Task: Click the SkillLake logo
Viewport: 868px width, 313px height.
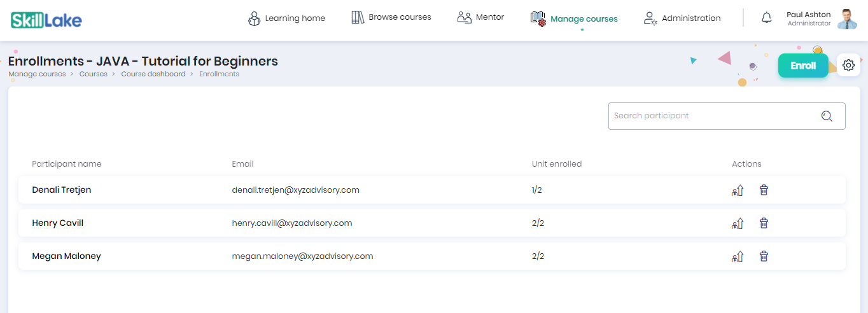Action: 46,20
